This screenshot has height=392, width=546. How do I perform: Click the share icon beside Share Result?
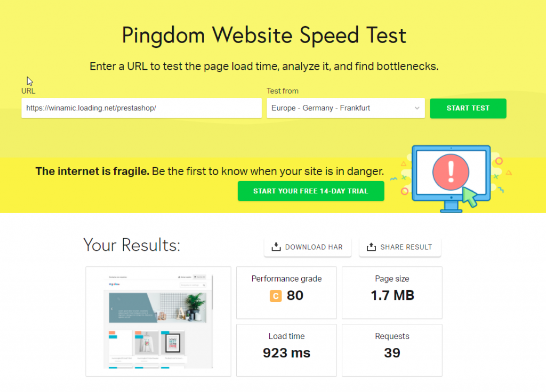tap(371, 247)
